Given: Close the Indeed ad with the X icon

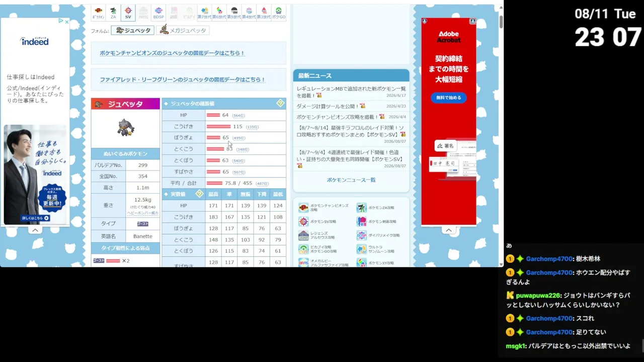Looking at the screenshot, I should coord(67,21).
